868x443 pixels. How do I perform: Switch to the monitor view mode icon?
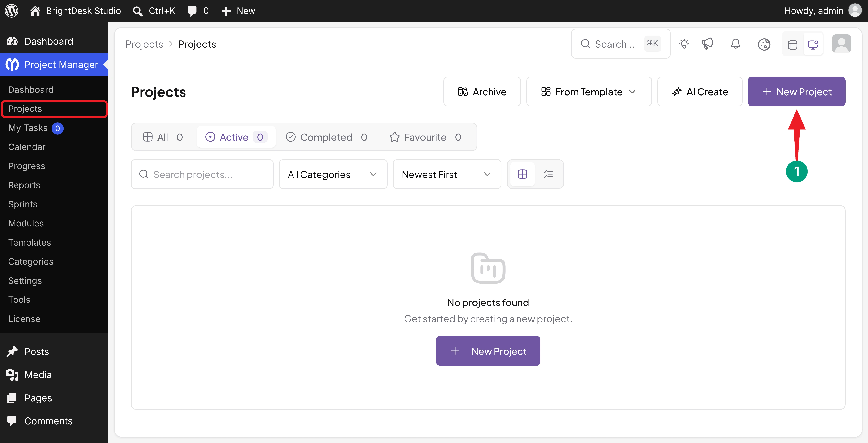click(813, 44)
